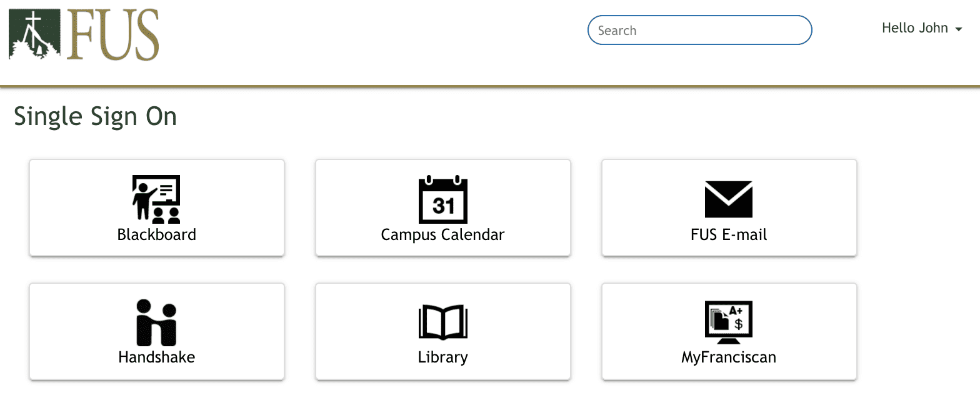The width and height of the screenshot is (980, 410).
Task: Click the FUS E-mail label text
Action: (x=729, y=234)
